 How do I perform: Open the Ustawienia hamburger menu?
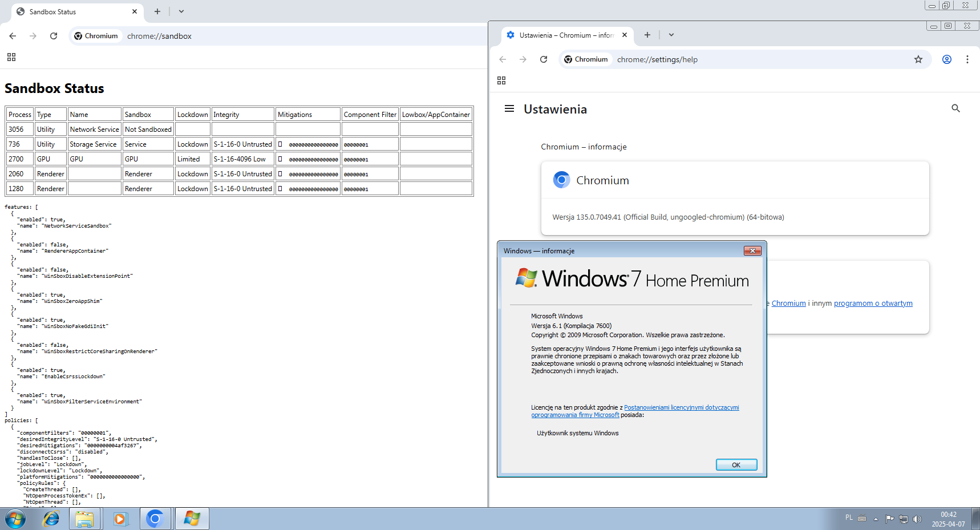tap(509, 108)
